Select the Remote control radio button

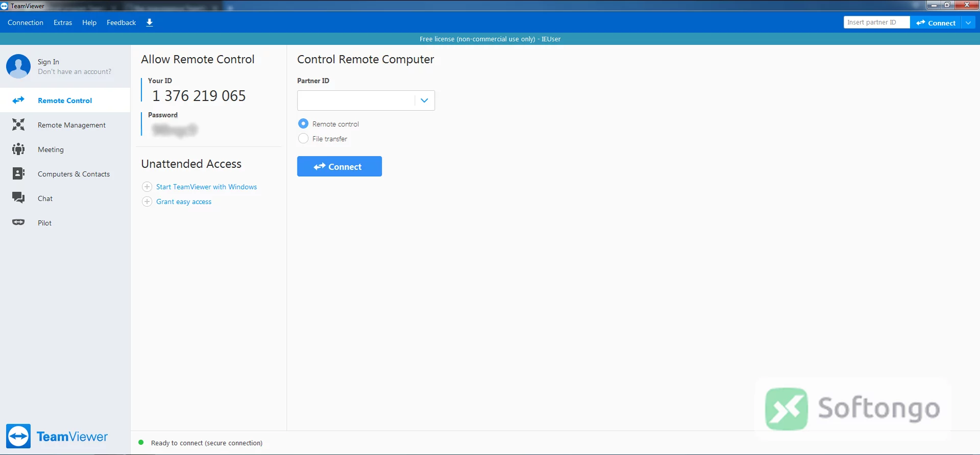coord(303,123)
